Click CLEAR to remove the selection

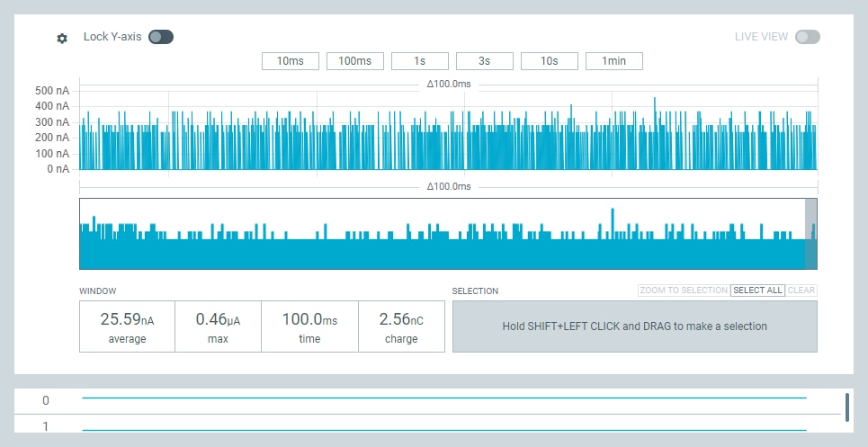[x=801, y=291]
